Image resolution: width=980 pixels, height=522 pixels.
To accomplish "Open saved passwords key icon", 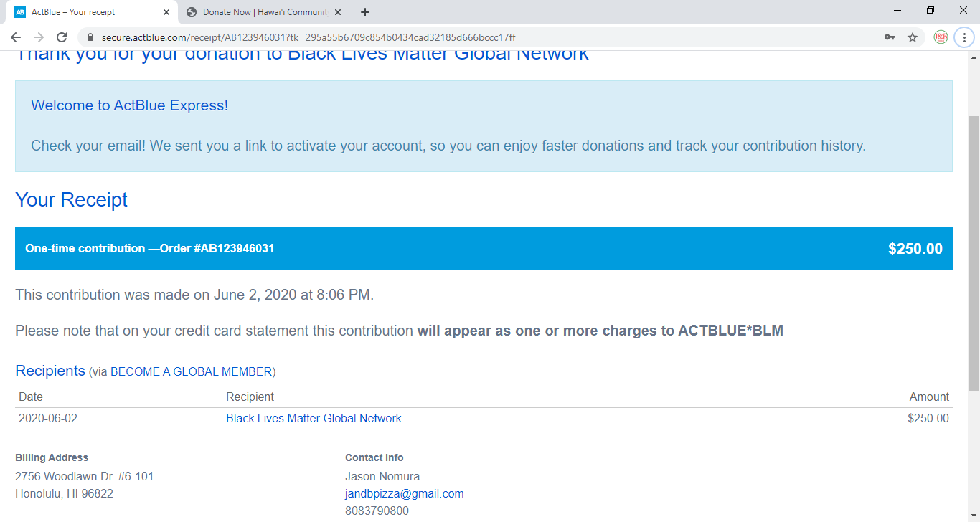I will 890,37.
